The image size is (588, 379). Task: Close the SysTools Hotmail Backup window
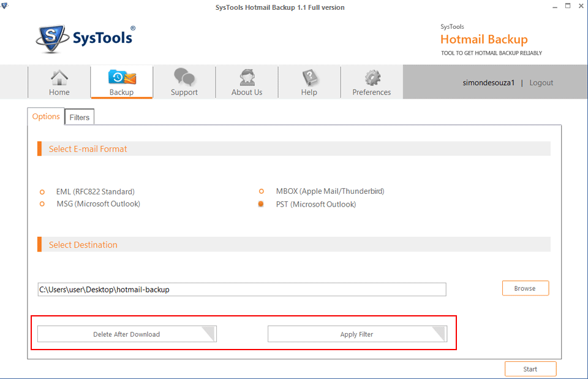(x=581, y=6)
